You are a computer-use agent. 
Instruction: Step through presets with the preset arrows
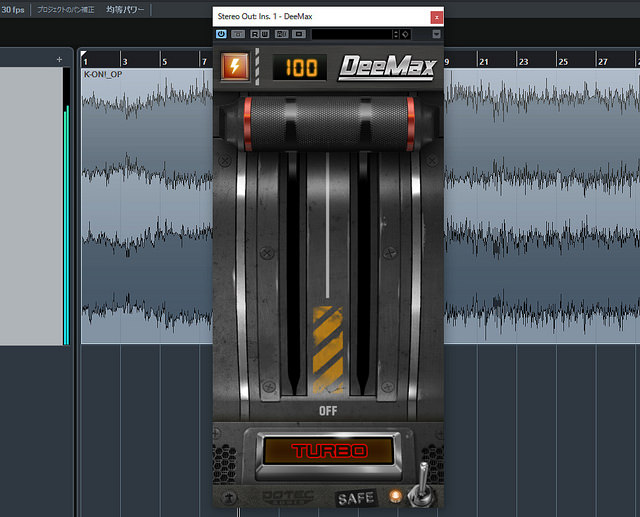(x=395, y=34)
